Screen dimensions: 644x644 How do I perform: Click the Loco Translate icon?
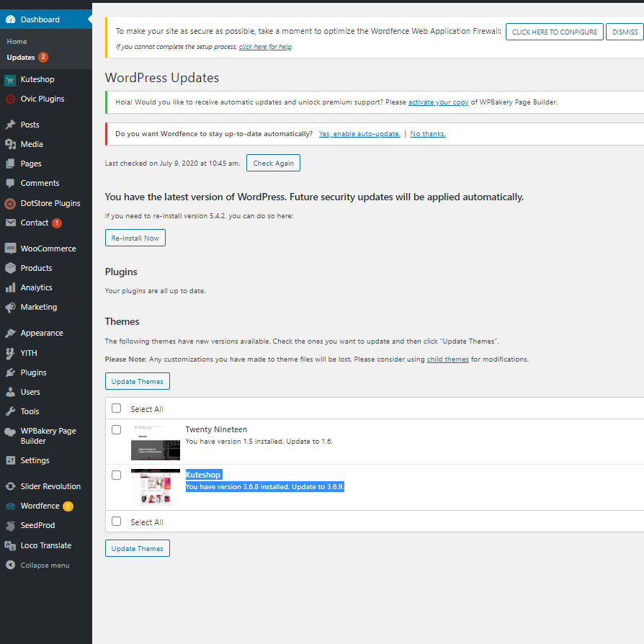[10, 545]
